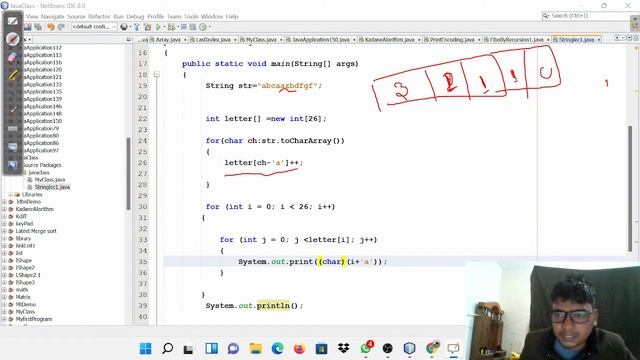Open Firefox from taskbar
Screen dimensions: 640x360
pos(300,348)
